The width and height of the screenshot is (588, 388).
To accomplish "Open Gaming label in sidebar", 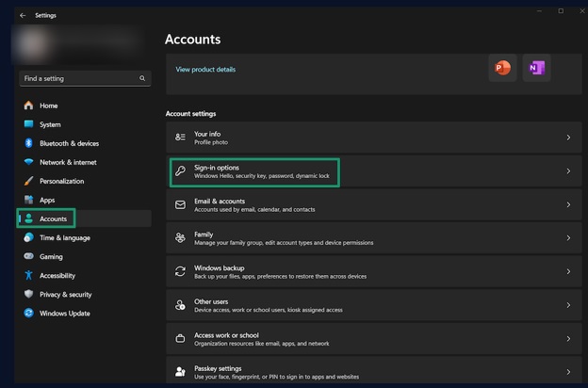I will pos(52,257).
